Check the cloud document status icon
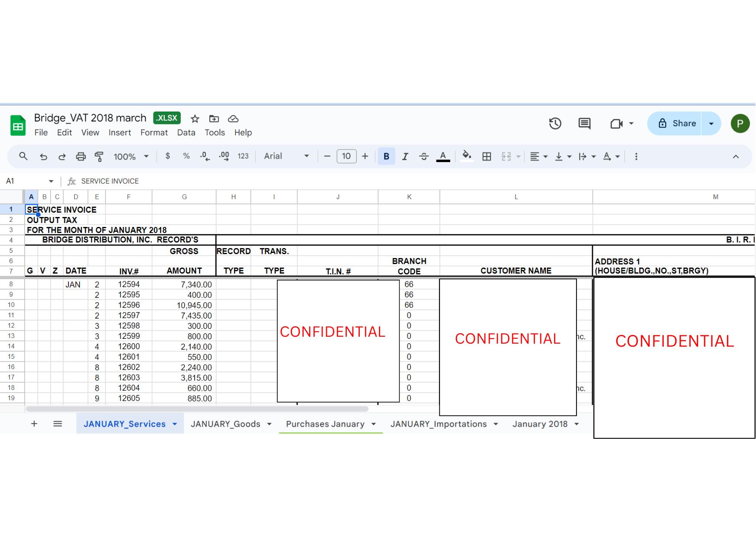 coord(233,119)
